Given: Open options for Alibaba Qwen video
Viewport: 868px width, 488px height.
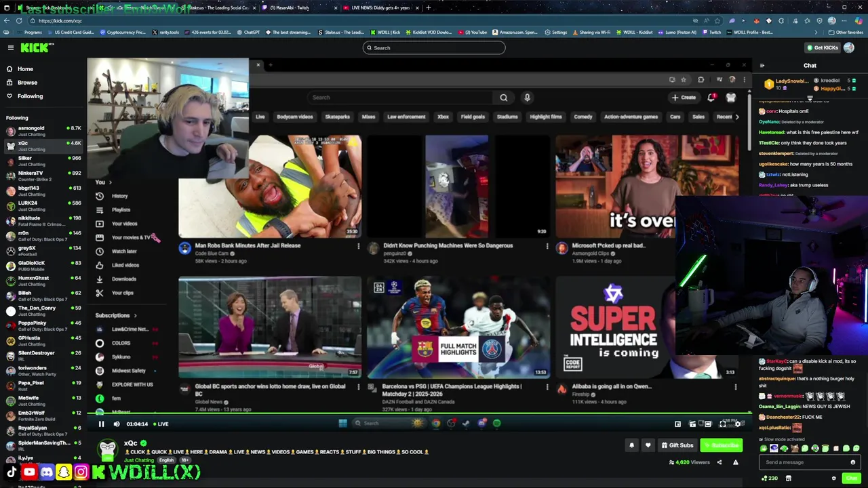Looking at the screenshot, I should pos(736,387).
